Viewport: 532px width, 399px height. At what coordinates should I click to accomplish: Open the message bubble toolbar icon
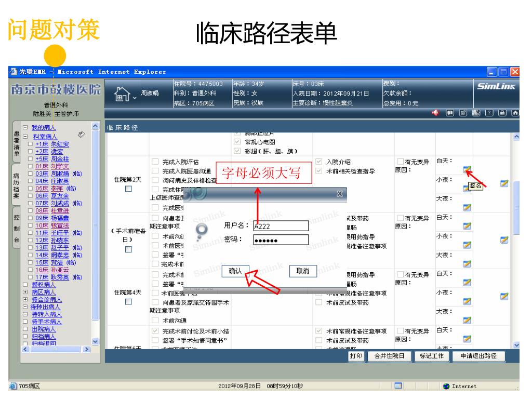450,113
